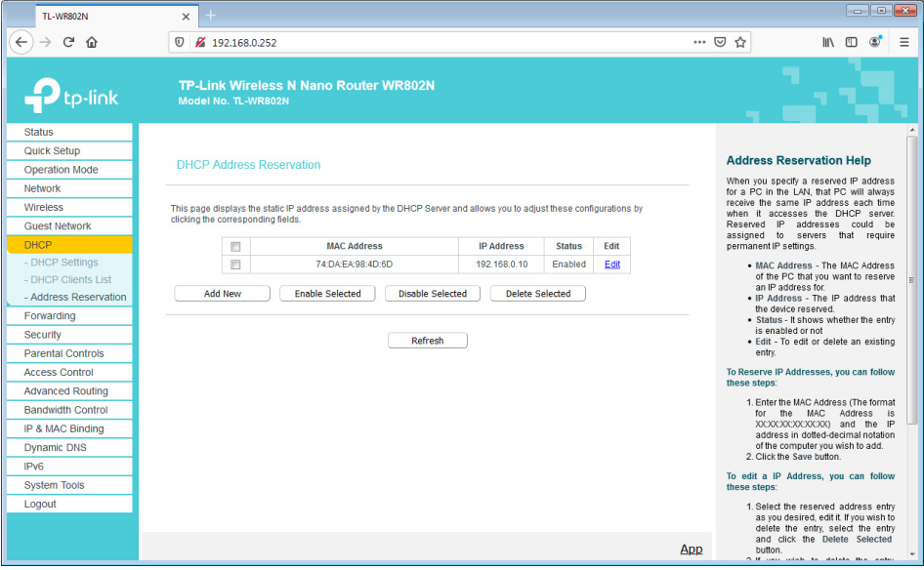Click the MAC Address column header
The image size is (924, 570).
(355, 246)
